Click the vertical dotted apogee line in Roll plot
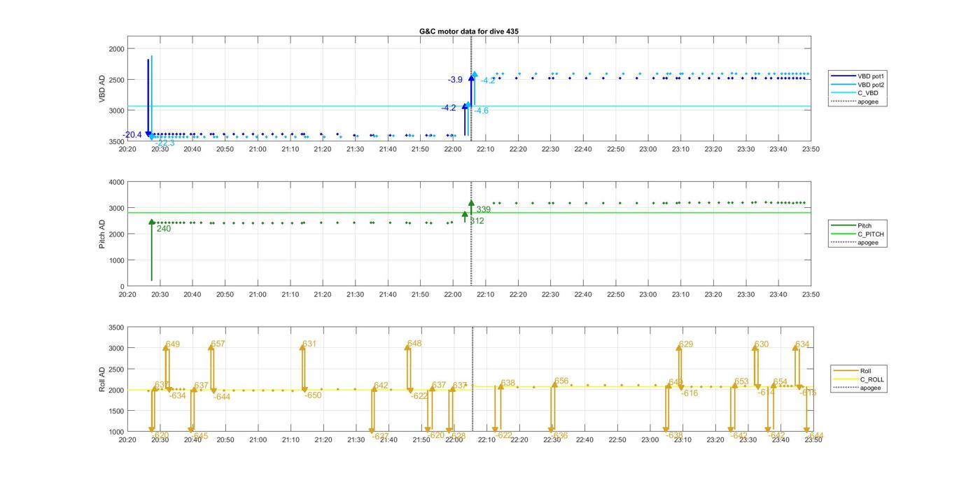Screen dimensions: 980x485 point(472,379)
